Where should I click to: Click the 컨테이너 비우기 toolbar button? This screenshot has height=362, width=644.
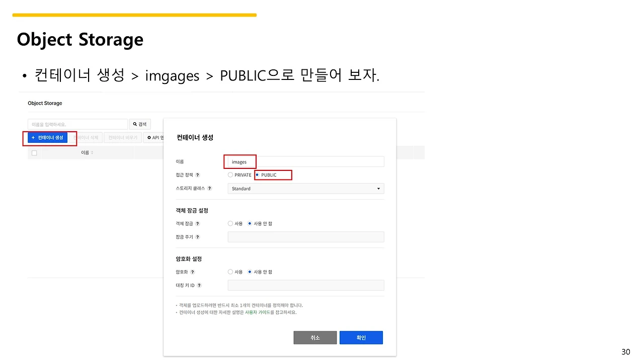(x=122, y=137)
